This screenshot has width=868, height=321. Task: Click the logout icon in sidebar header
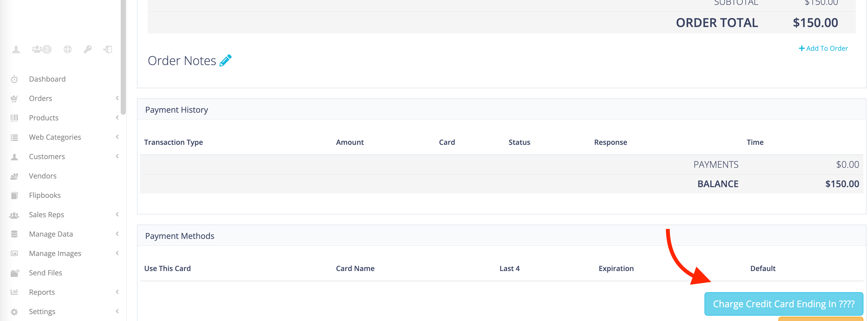tap(107, 49)
